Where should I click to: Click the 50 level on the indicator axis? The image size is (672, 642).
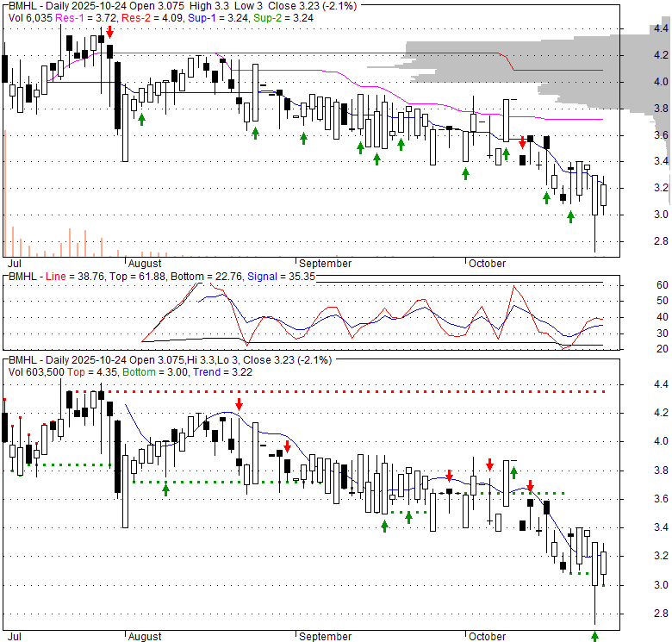pos(663,301)
